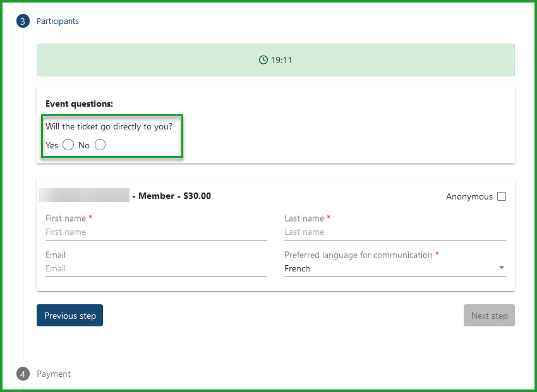Click the dropdown arrow for preferred language
Viewport: 537px width, 392px height.
coord(502,268)
